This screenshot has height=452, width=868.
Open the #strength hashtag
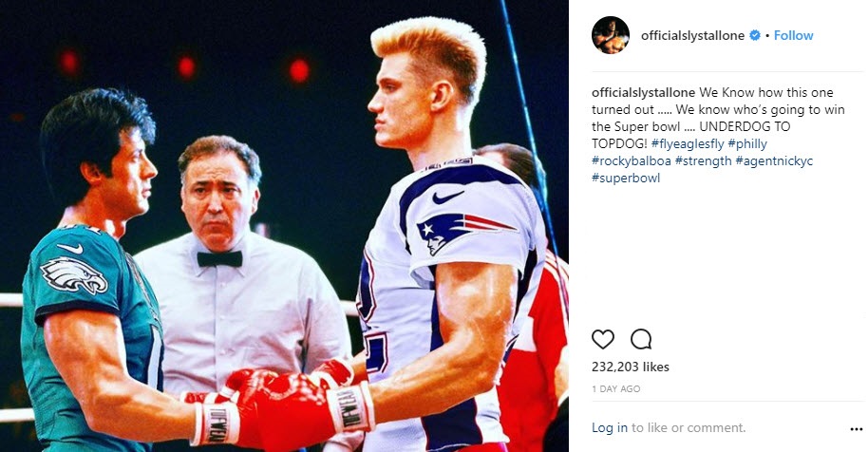[x=703, y=161]
